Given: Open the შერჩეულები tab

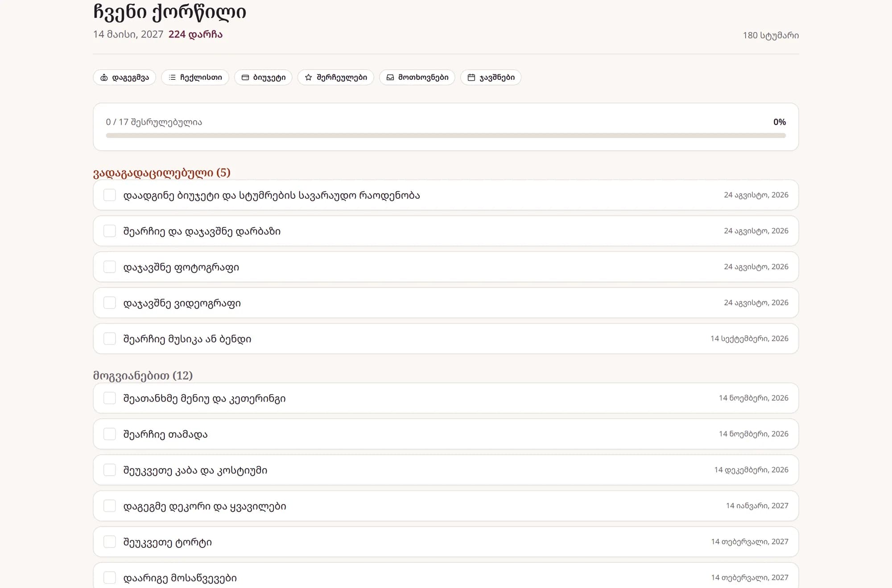Looking at the screenshot, I should tap(336, 78).
